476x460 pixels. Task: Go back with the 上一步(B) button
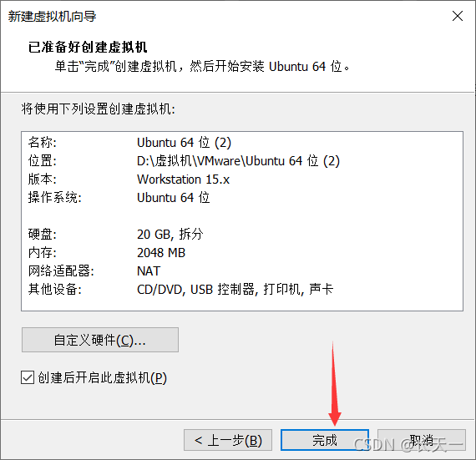click(228, 440)
